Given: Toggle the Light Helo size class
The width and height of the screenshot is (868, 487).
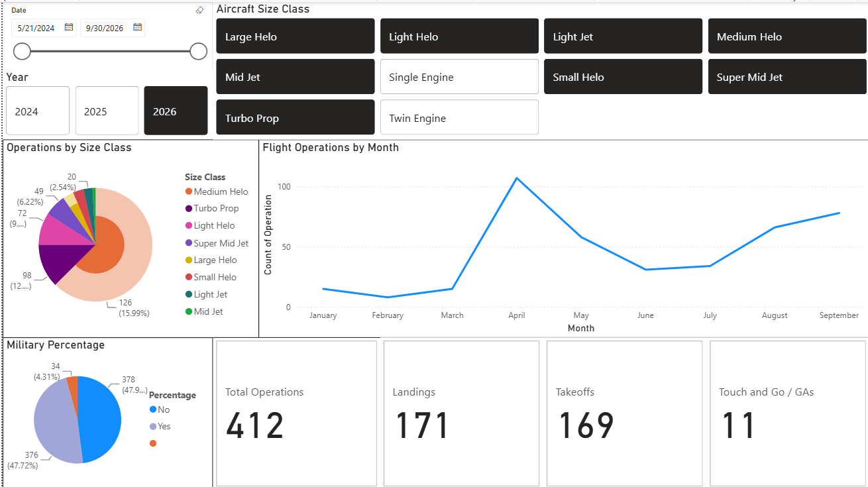Looking at the screenshot, I should coord(459,36).
